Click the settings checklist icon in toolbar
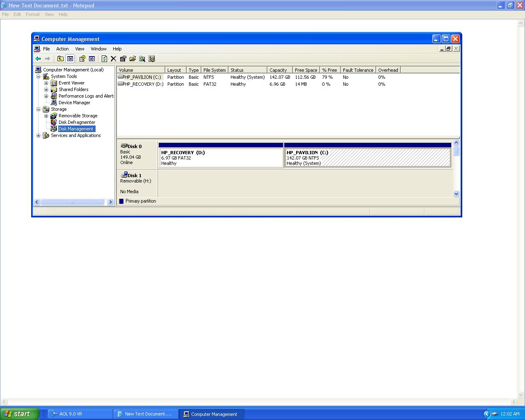Viewport: 525px width, 420px height. (x=152, y=59)
